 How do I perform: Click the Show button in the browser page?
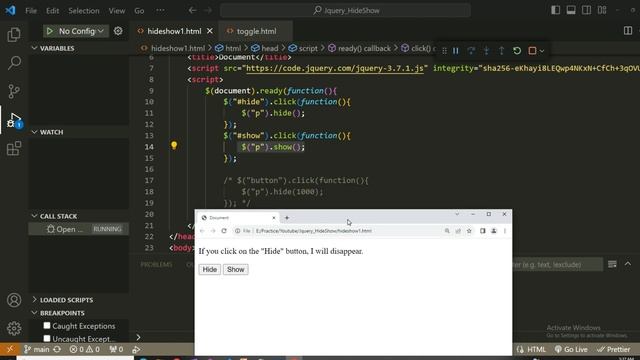point(236,269)
